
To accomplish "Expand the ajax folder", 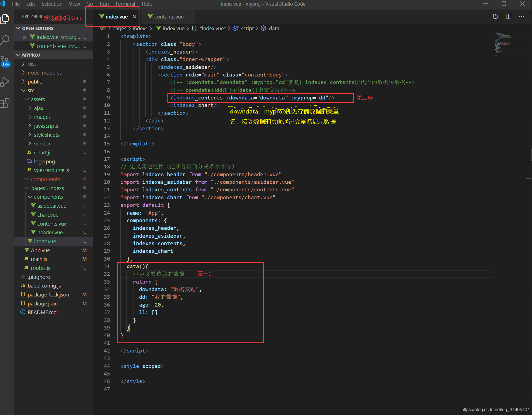I will pyautogui.click(x=30, y=108).
